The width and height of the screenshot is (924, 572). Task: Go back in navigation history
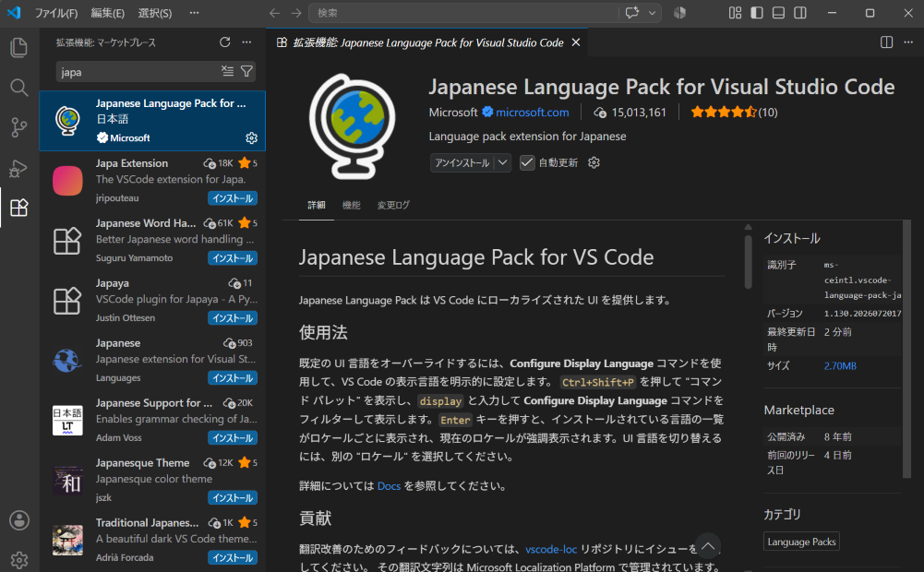point(274,13)
